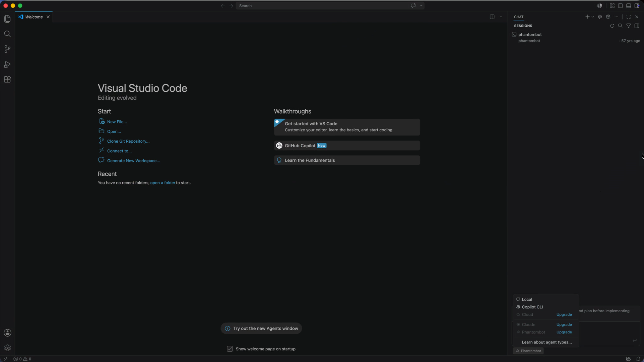This screenshot has width=644, height=362.
Task: Open the notifications bell
Action: tap(638, 359)
